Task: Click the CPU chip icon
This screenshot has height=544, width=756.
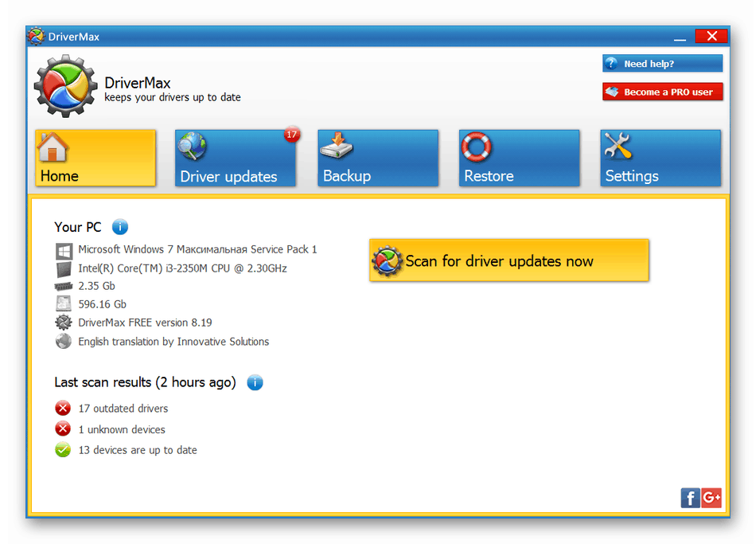Action: coord(64,269)
